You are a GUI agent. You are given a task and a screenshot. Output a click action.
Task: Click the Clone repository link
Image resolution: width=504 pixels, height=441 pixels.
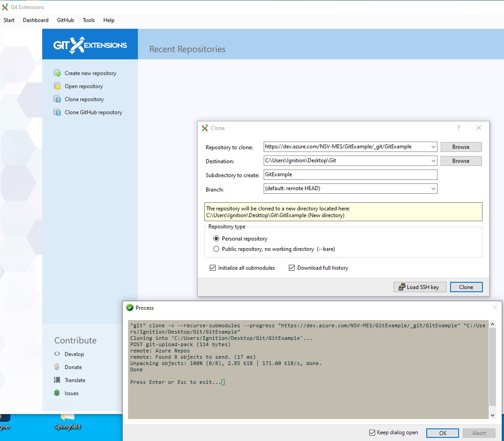coord(84,99)
